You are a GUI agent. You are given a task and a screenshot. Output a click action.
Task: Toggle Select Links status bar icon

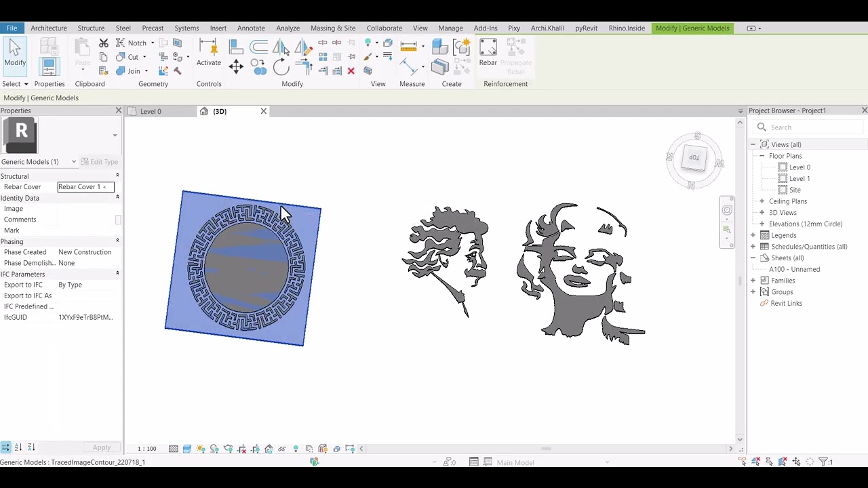[x=742, y=462]
